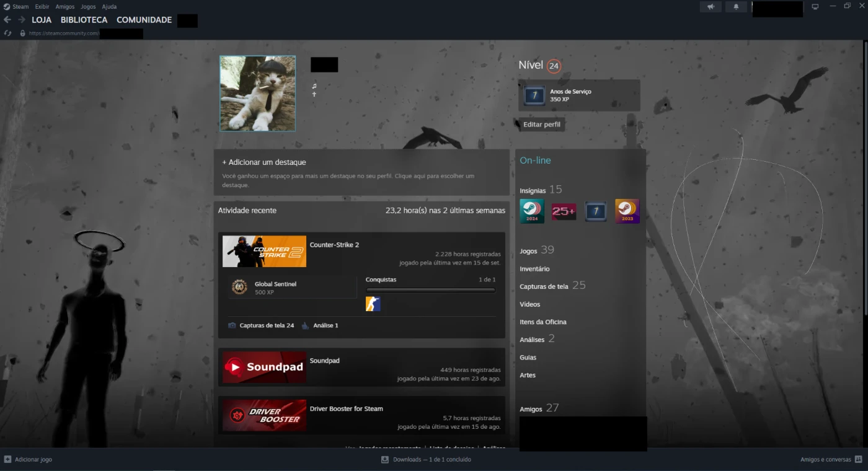Click + Adicionar um destaque
This screenshot has width=868, height=471.
(x=264, y=162)
